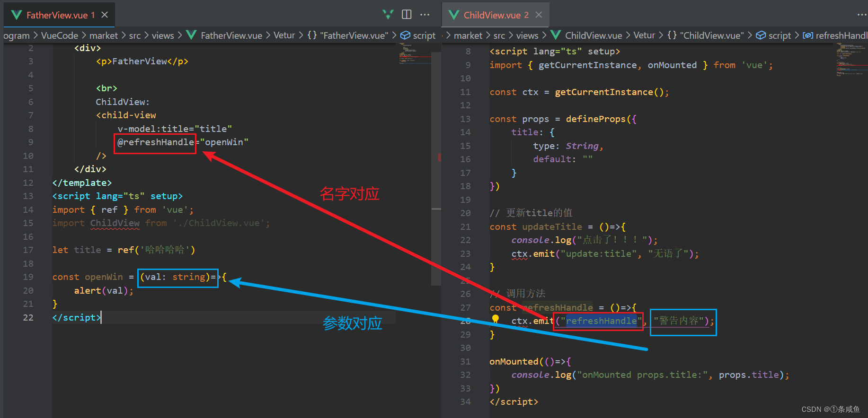
Task: Open src breadcrumb in right editor
Action: (499, 35)
